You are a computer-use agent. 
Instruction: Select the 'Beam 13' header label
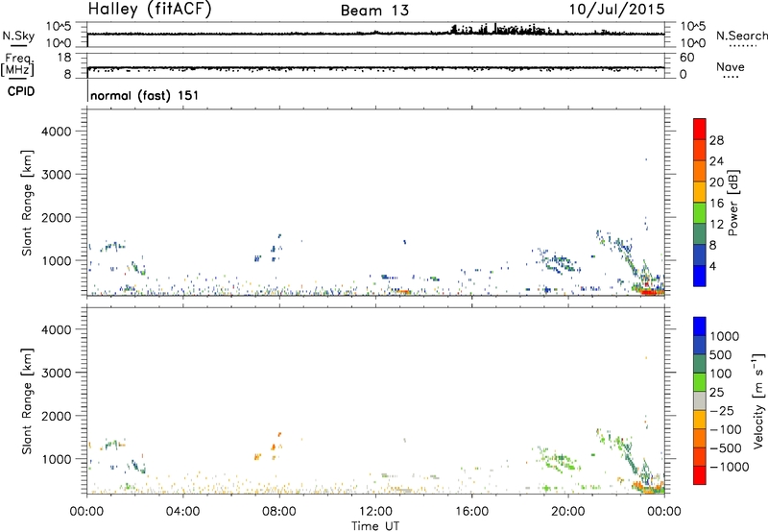point(374,11)
